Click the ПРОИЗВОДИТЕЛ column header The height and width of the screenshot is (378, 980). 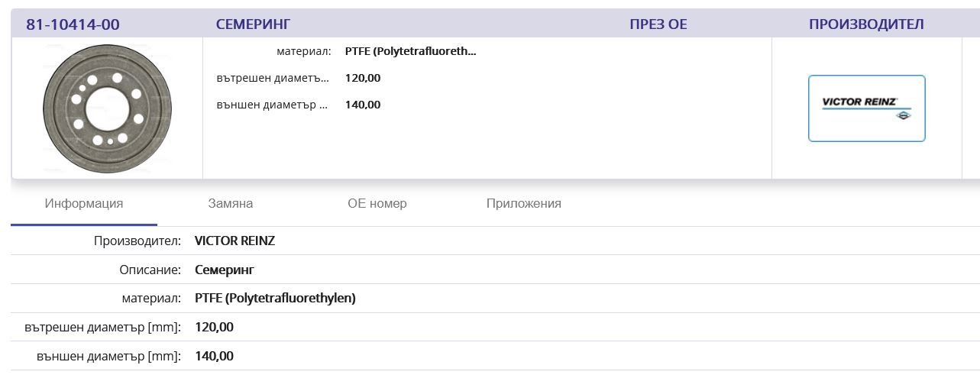866,24
